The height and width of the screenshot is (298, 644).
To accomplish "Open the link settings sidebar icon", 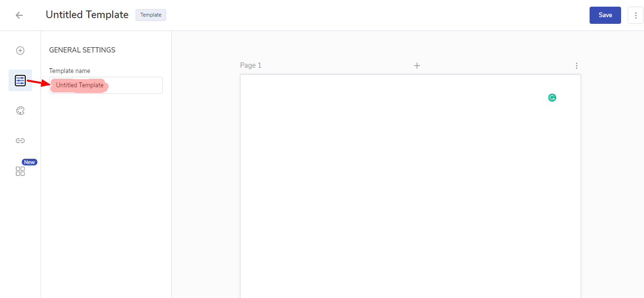I will [20, 141].
